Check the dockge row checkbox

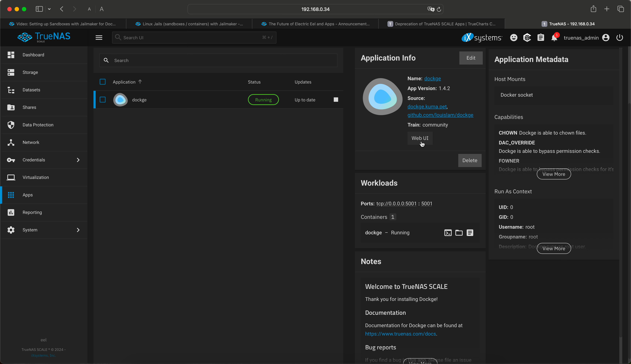(x=103, y=100)
